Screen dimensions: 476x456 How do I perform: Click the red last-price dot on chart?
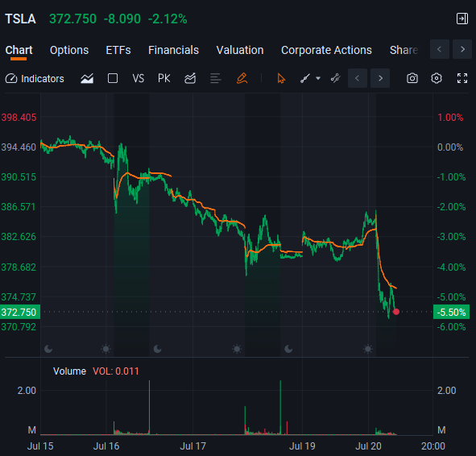pos(396,312)
